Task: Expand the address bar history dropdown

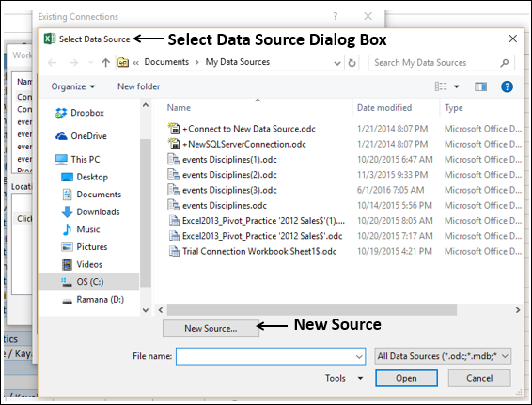Action: (337, 63)
